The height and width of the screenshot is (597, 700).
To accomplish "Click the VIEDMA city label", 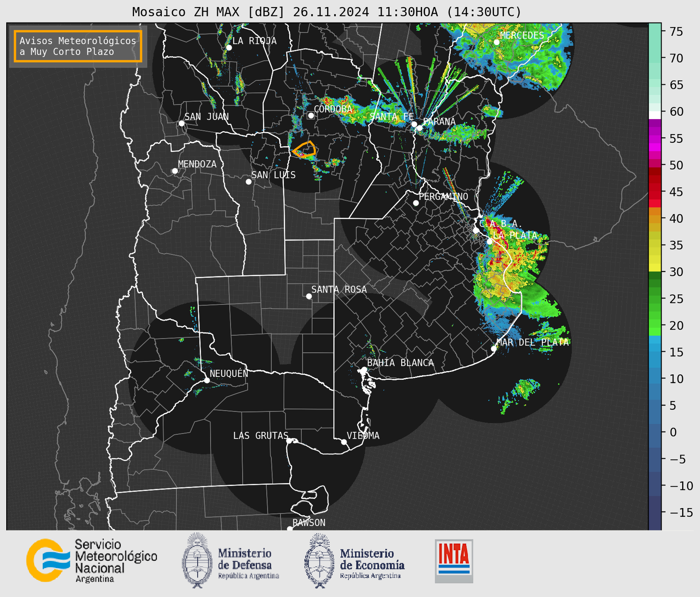I will click(363, 436).
